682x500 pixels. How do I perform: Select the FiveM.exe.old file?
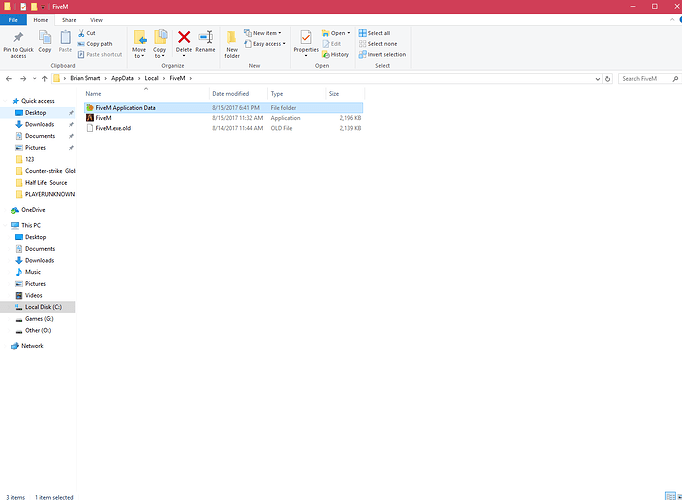tap(223, 128)
